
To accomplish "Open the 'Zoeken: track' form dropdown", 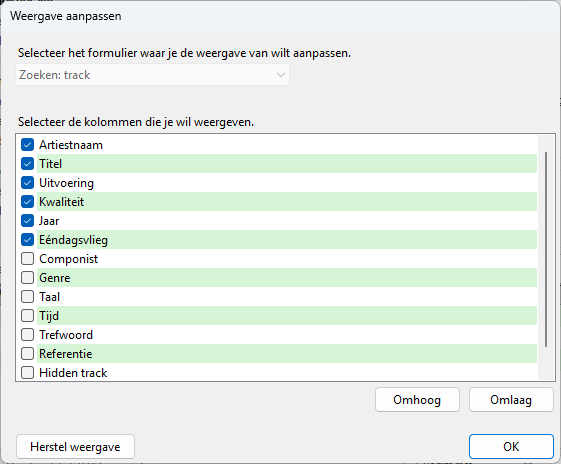I will [x=152, y=75].
